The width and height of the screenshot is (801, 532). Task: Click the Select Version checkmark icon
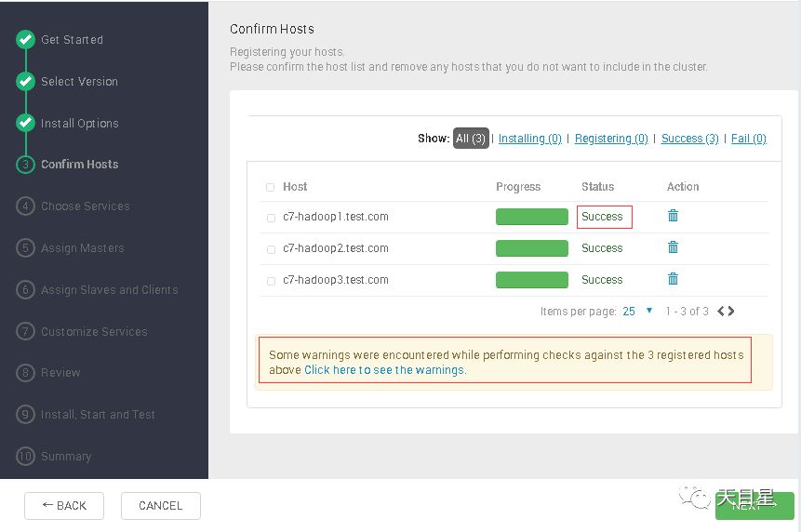[25, 81]
